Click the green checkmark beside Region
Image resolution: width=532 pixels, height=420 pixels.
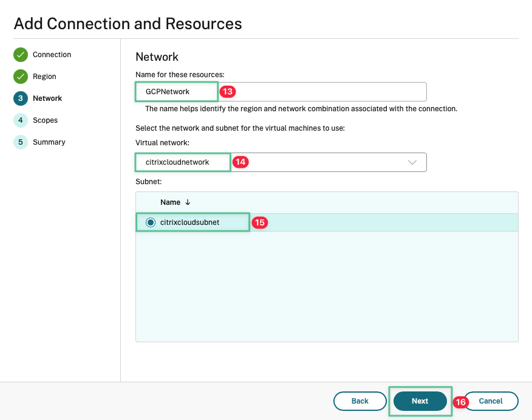[21, 77]
